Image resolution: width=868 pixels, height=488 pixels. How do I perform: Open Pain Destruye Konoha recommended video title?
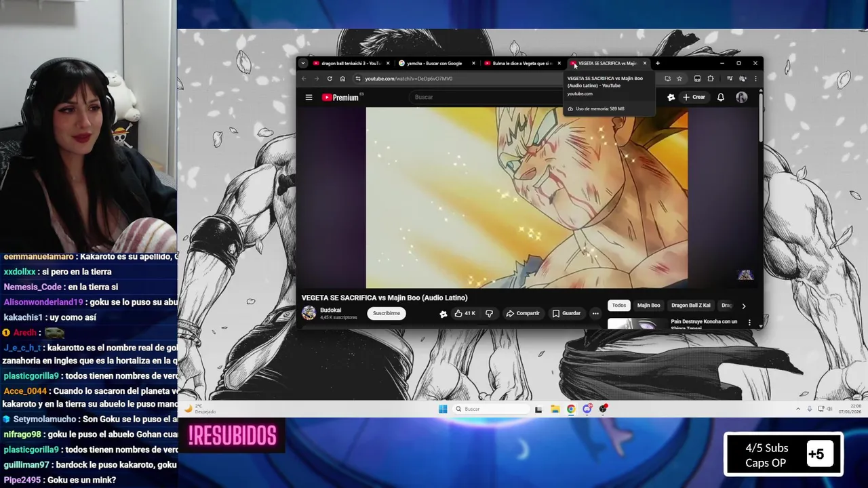(704, 324)
